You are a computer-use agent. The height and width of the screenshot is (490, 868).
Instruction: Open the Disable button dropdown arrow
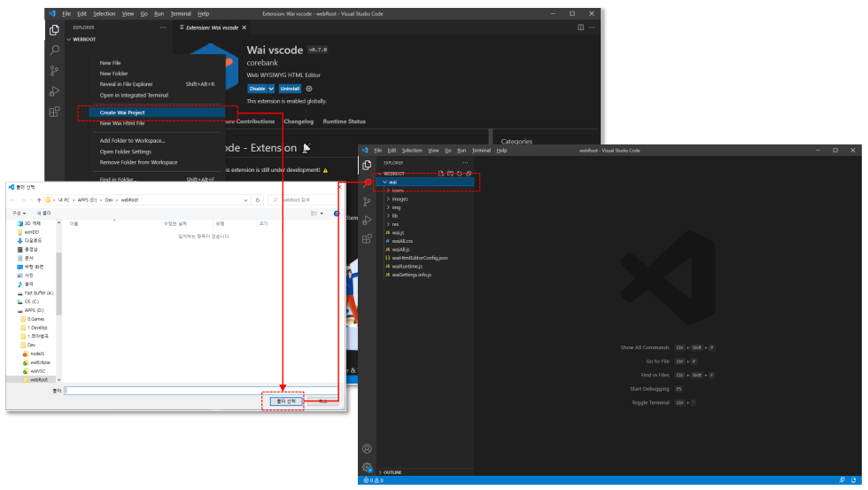coord(271,89)
